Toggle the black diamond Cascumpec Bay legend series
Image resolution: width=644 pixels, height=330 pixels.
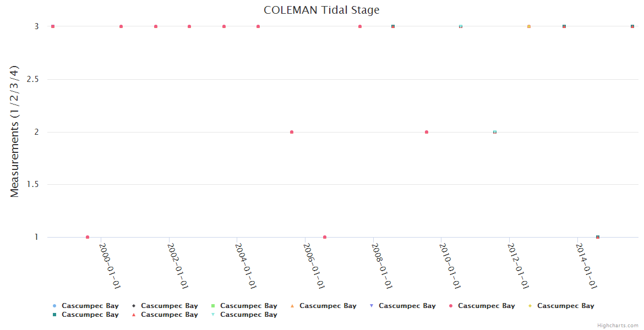[165, 306]
